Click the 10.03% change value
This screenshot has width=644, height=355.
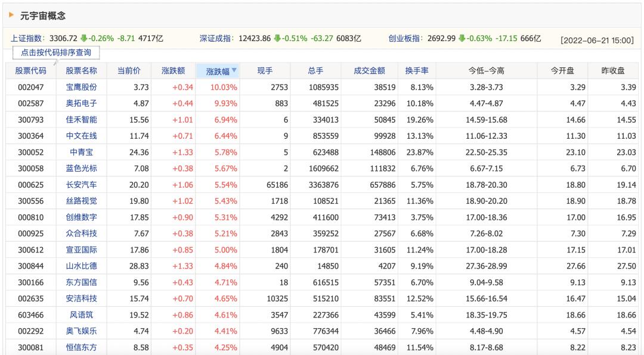click(x=224, y=87)
